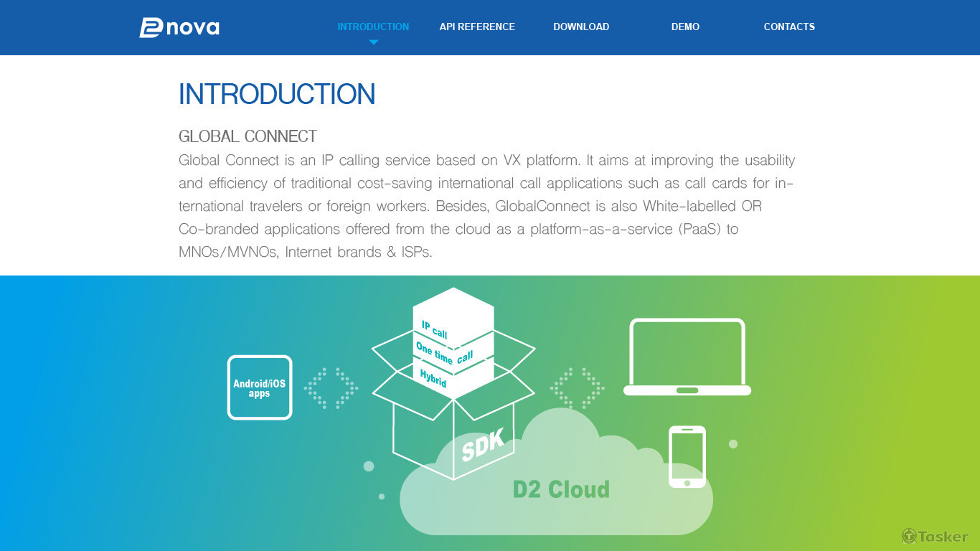Select the Demo nav link

point(685,27)
